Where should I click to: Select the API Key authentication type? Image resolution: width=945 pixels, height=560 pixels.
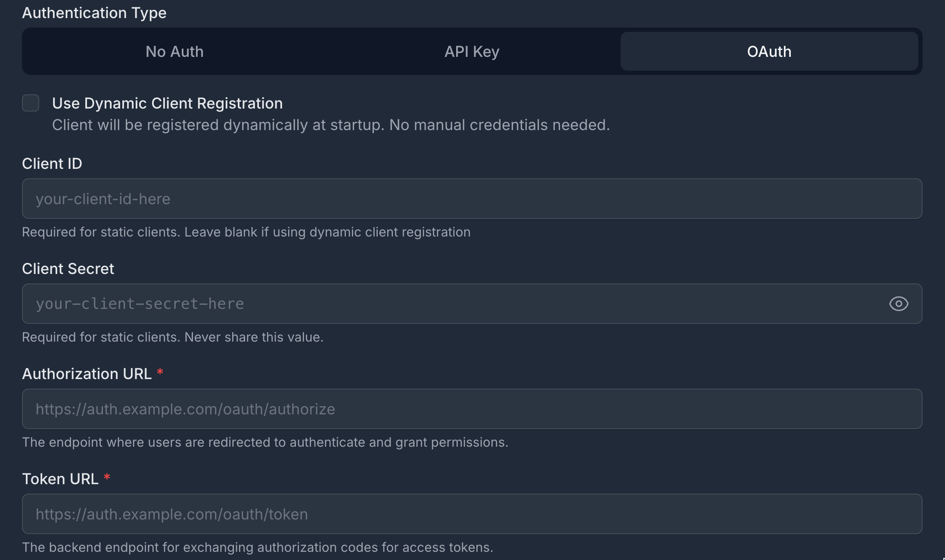pyautogui.click(x=472, y=51)
